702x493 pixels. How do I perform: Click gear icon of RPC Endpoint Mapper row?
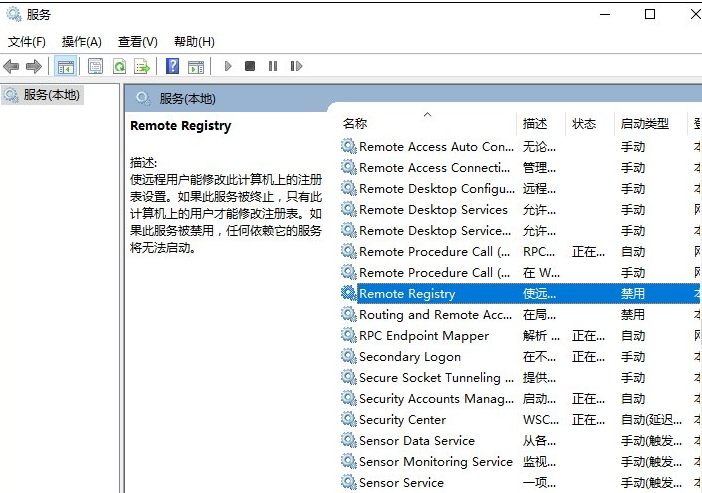[x=348, y=334]
